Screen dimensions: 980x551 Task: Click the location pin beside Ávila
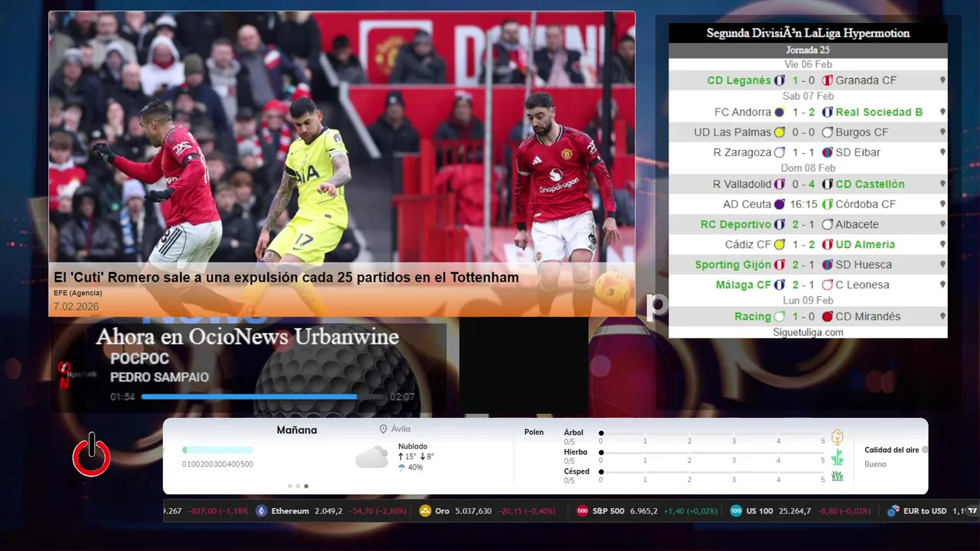click(383, 429)
